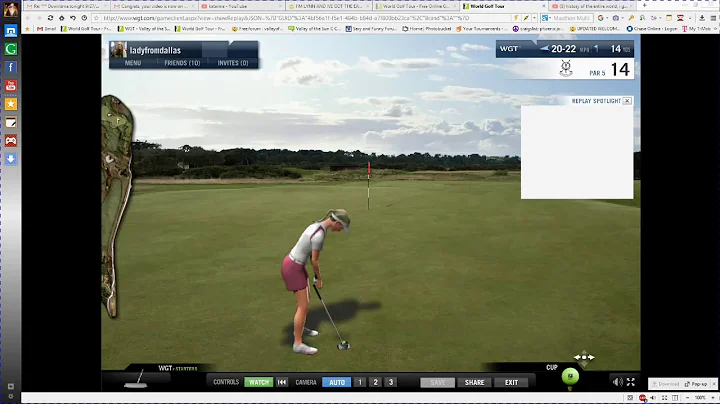Click the Google icon in the toolbar
The height and width of the screenshot is (404, 720).
coord(601,18)
